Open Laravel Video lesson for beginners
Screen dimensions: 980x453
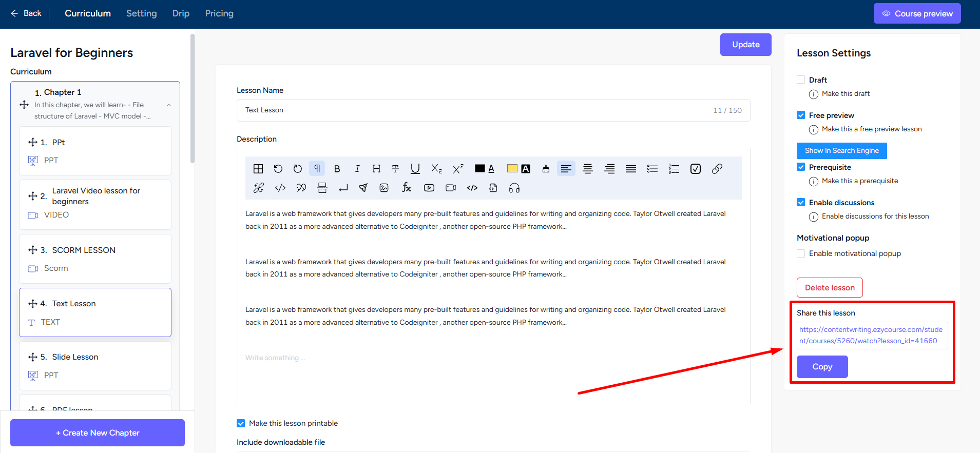click(95, 205)
